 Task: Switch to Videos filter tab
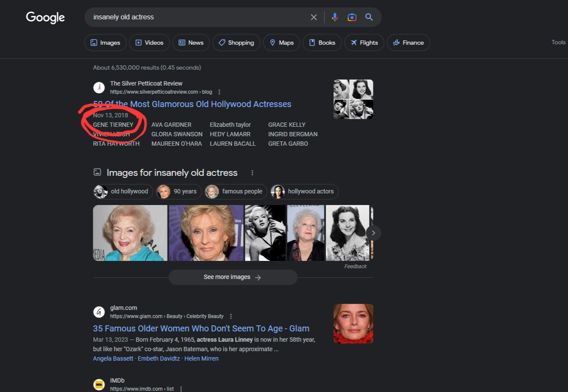coord(150,43)
